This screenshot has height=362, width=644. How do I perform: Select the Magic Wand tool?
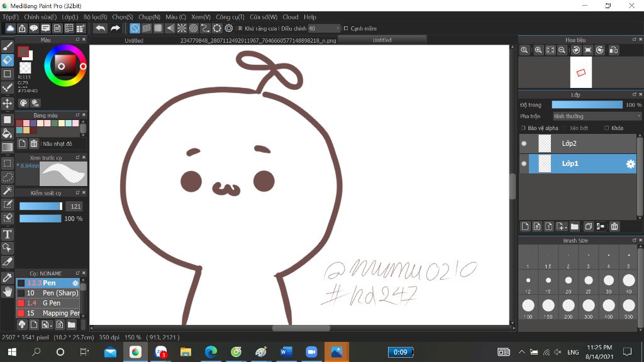[x=8, y=191]
